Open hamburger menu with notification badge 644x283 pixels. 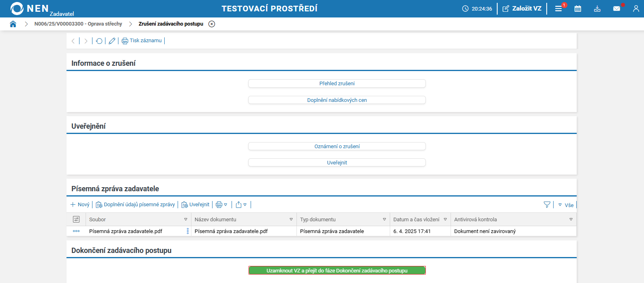tap(558, 9)
